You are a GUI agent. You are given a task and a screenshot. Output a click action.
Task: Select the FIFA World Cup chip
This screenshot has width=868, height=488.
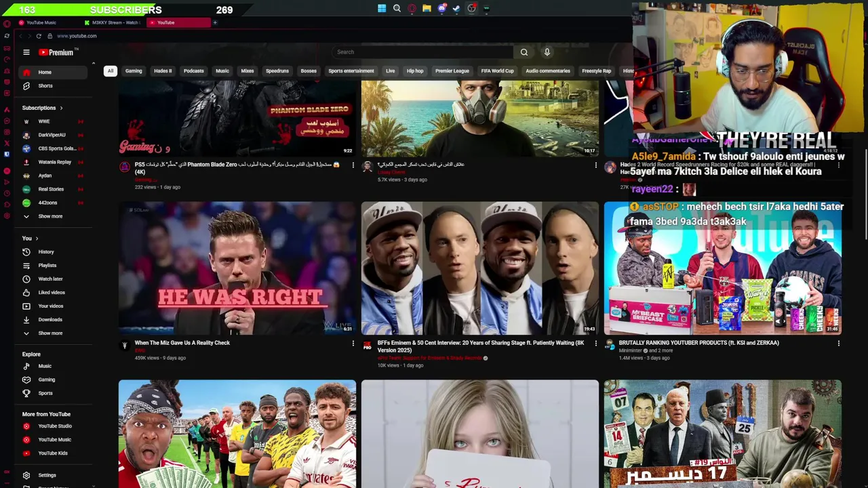click(x=497, y=70)
